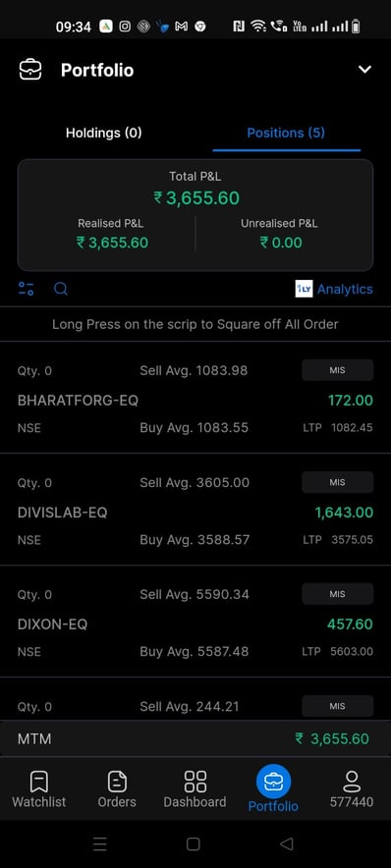Tap the MIS tag on DIXON-EQ
This screenshot has height=868, width=391.
[337, 594]
